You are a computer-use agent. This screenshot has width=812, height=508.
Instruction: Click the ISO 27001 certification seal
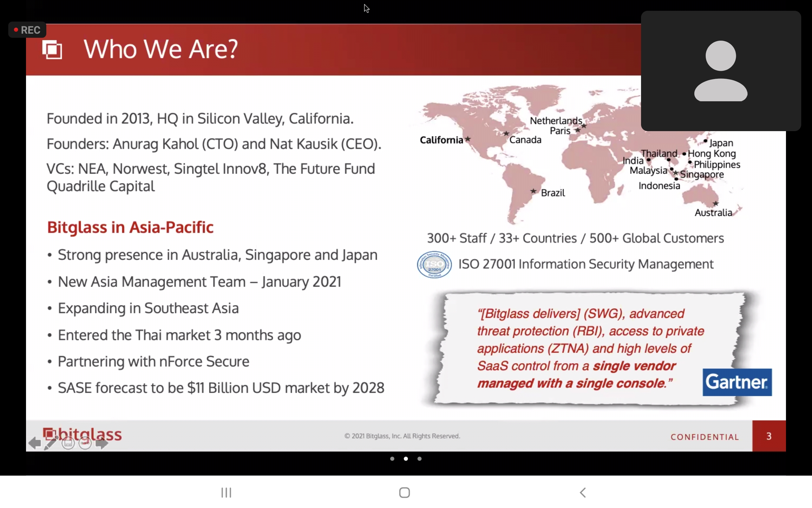434,265
